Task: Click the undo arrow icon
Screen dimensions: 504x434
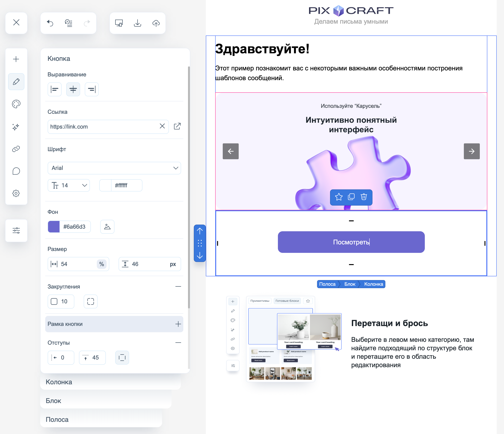Action: pyautogui.click(x=50, y=23)
